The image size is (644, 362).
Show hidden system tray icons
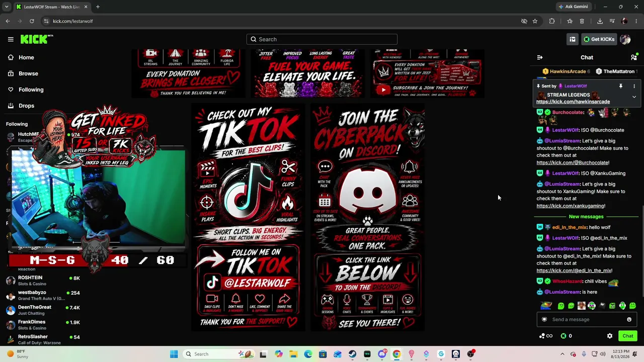[x=562, y=354]
